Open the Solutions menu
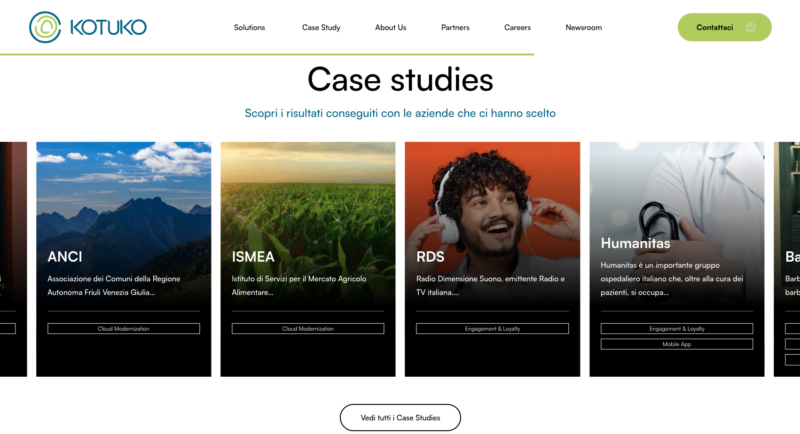This screenshot has width=800, height=434. pyautogui.click(x=249, y=28)
